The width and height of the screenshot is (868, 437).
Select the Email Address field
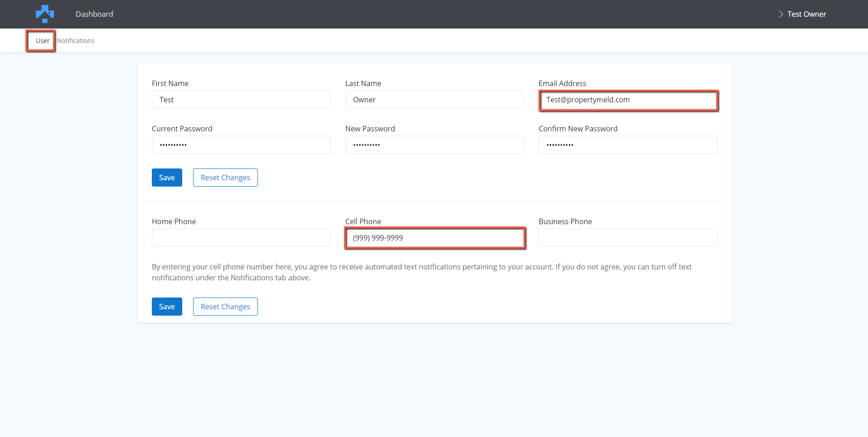(628, 100)
